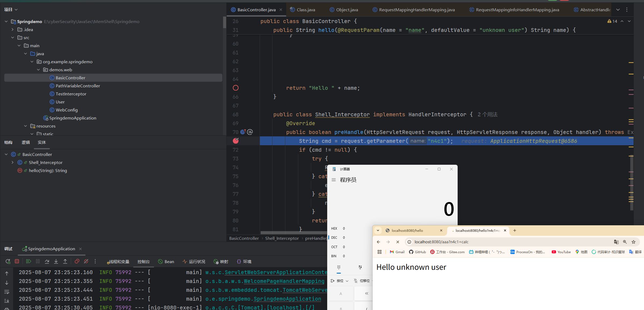The width and height of the screenshot is (644, 310).
Task: Stop the running debug session
Action: pyautogui.click(x=17, y=261)
